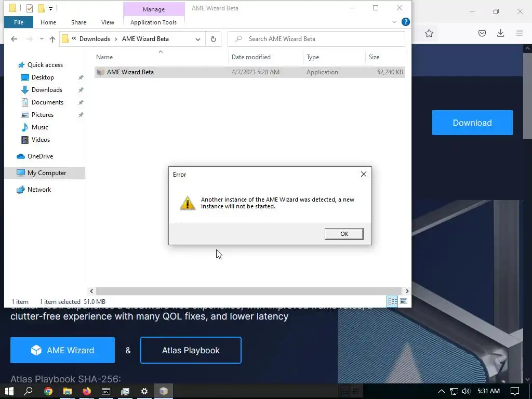Show hidden system tray icons
The height and width of the screenshot is (399, 532).
coord(442,391)
